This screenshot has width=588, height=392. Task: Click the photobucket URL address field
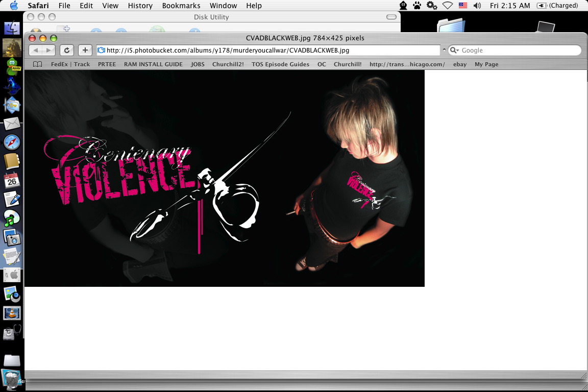coord(268,50)
